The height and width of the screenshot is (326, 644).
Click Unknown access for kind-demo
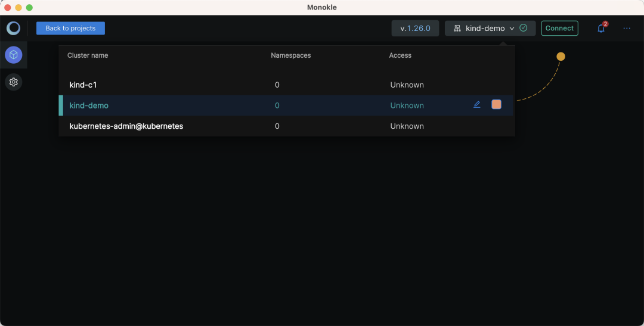point(407,105)
